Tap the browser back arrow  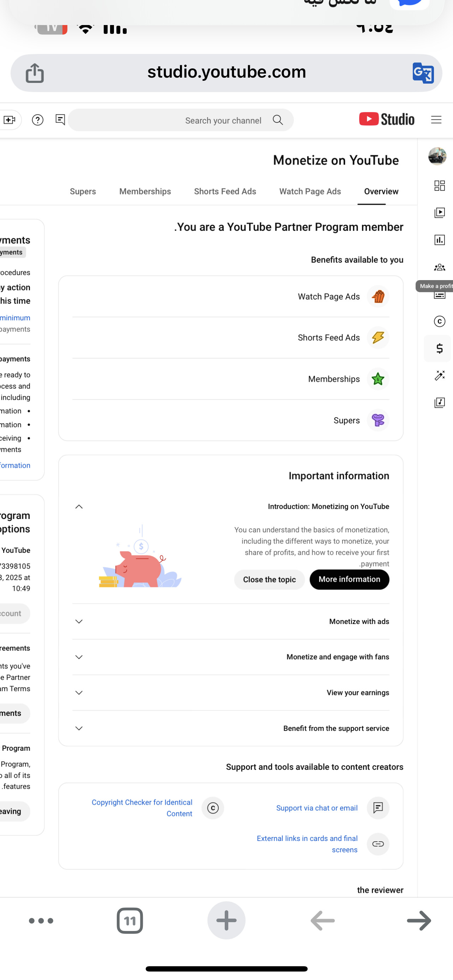point(322,921)
